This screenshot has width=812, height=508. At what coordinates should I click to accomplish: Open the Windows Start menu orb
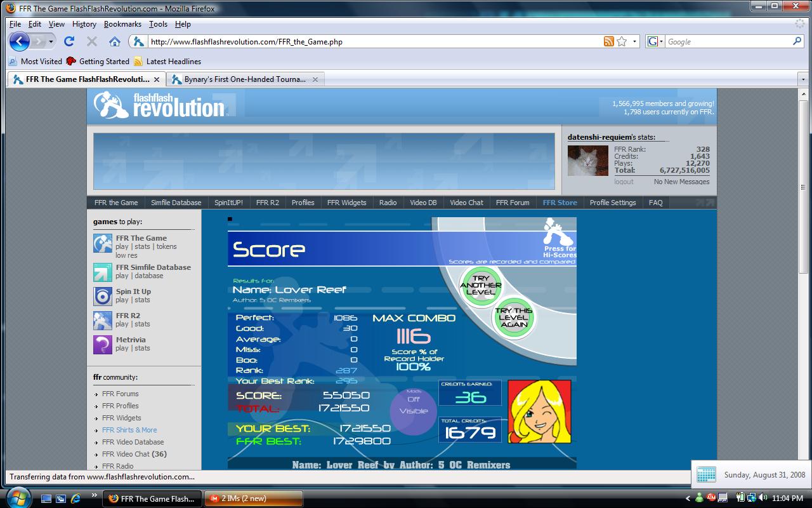[x=19, y=497]
